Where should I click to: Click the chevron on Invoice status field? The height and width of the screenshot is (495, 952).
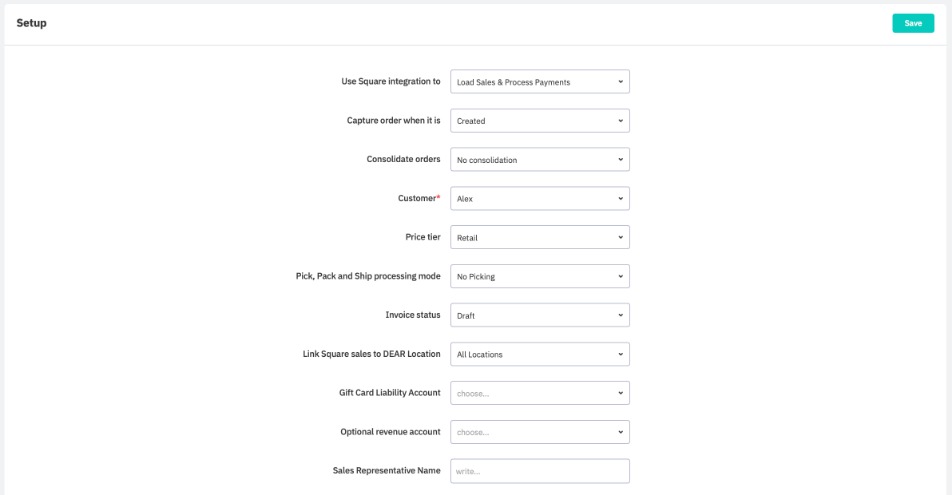coord(620,315)
